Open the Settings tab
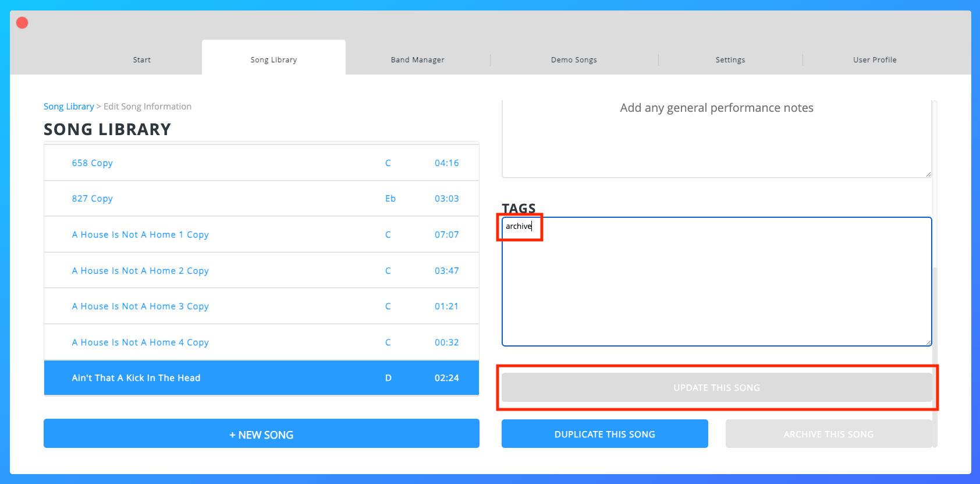 coord(730,59)
